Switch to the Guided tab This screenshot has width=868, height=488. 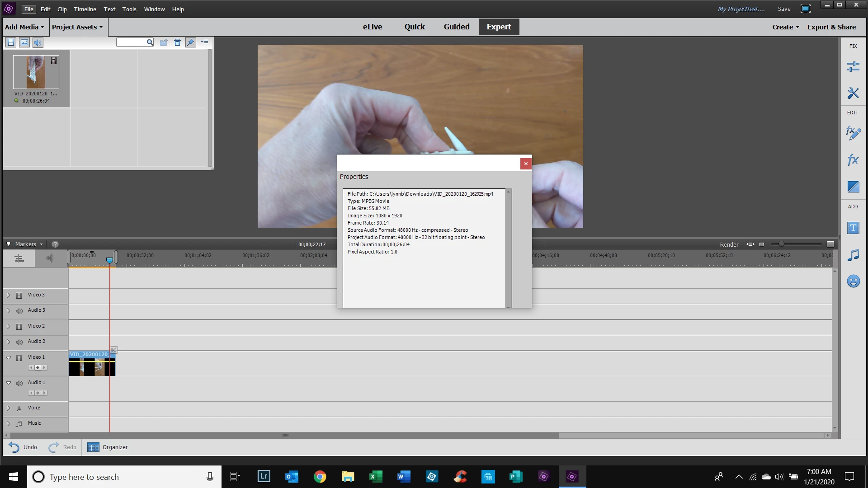(457, 27)
